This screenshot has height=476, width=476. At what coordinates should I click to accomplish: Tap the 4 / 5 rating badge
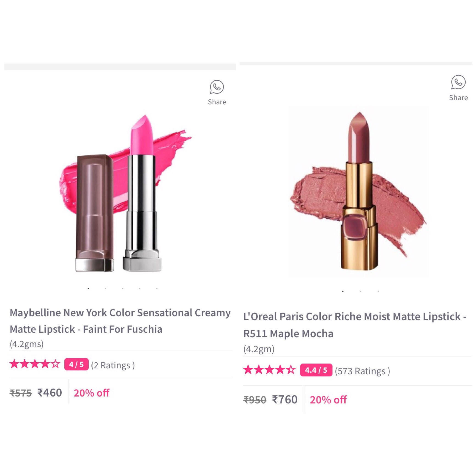[x=76, y=364]
